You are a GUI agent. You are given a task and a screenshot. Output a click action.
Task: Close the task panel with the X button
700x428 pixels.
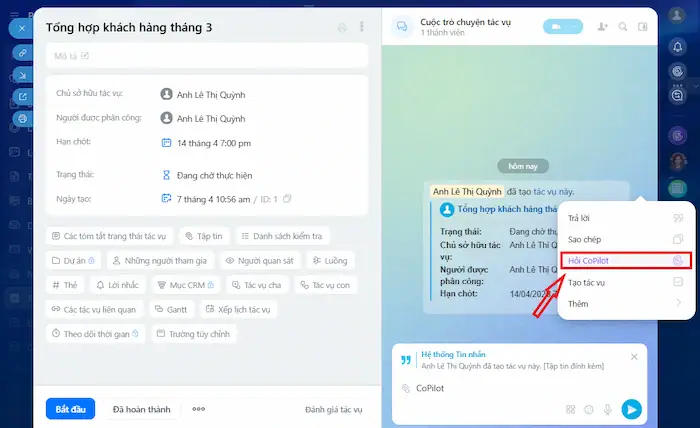(x=22, y=29)
